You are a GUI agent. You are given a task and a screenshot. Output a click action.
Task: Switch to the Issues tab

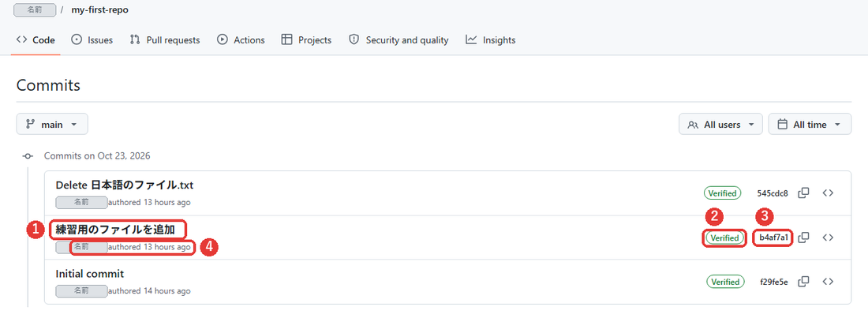point(92,40)
